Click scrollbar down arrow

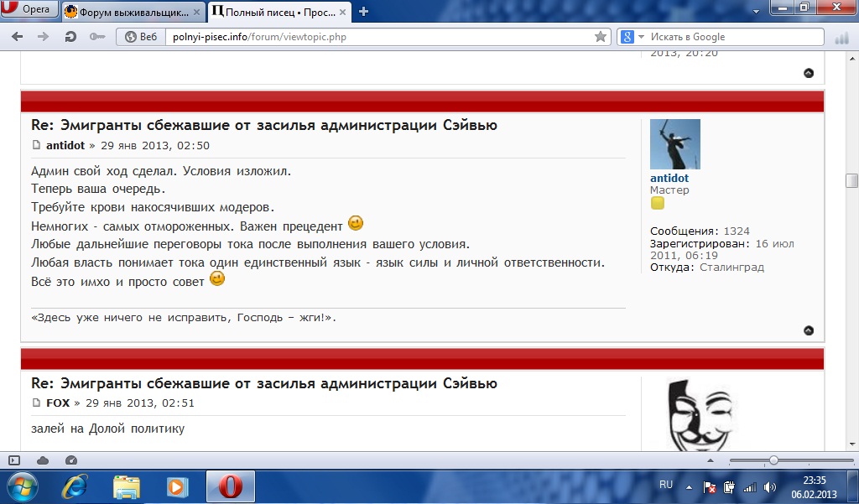point(852,444)
